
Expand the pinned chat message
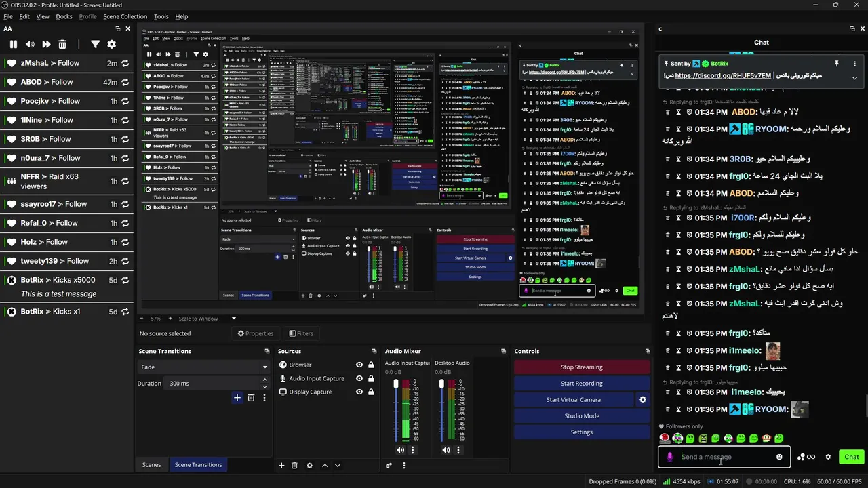click(855, 77)
